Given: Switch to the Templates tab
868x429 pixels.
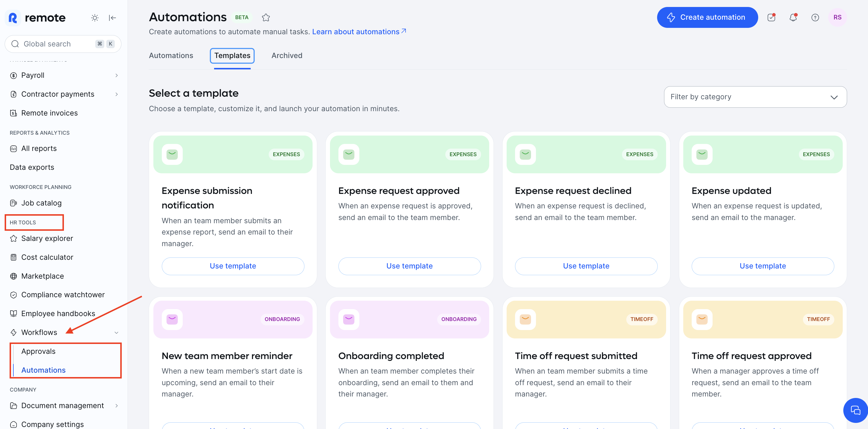Looking at the screenshot, I should (232, 55).
